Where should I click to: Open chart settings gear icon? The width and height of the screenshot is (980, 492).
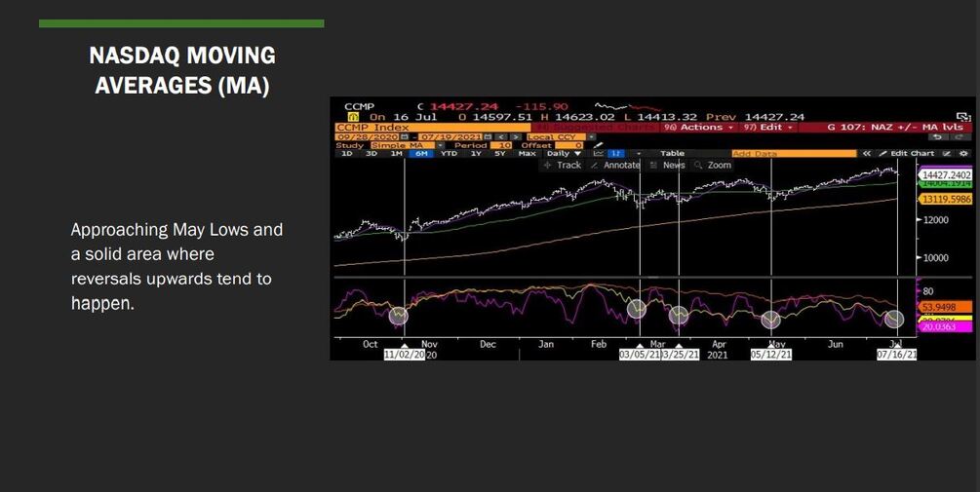click(963, 153)
